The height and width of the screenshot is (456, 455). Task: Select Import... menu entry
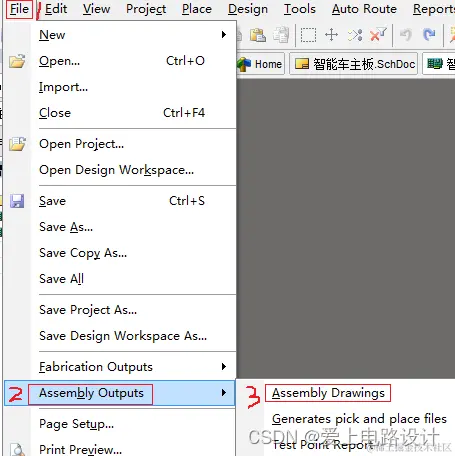(x=133, y=87)
